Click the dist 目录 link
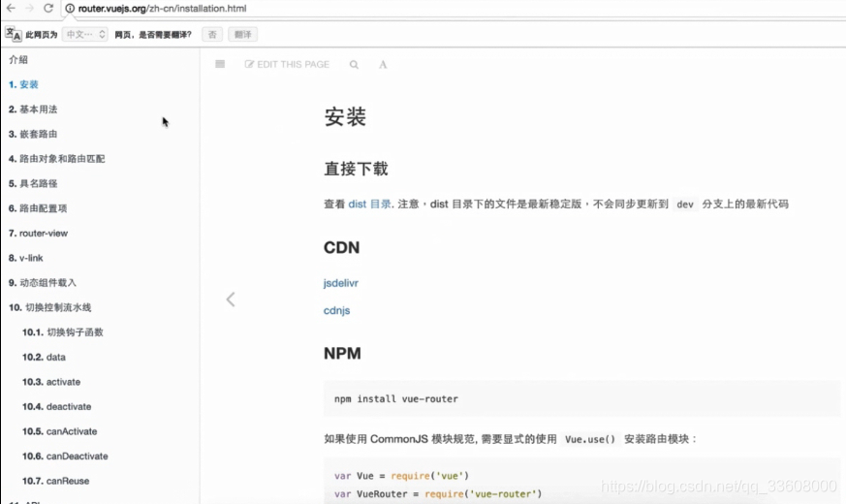 (369, 205)
